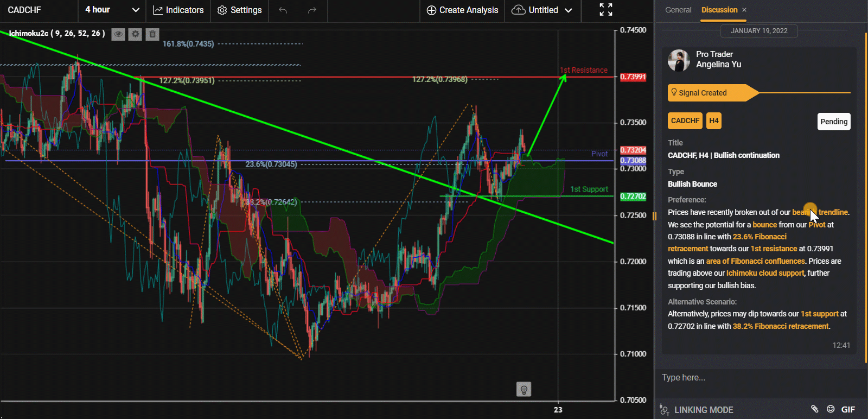The image size is (868, 419).
Task: Click the Ichimoku2c indicator name label
Action: (57, 33)
